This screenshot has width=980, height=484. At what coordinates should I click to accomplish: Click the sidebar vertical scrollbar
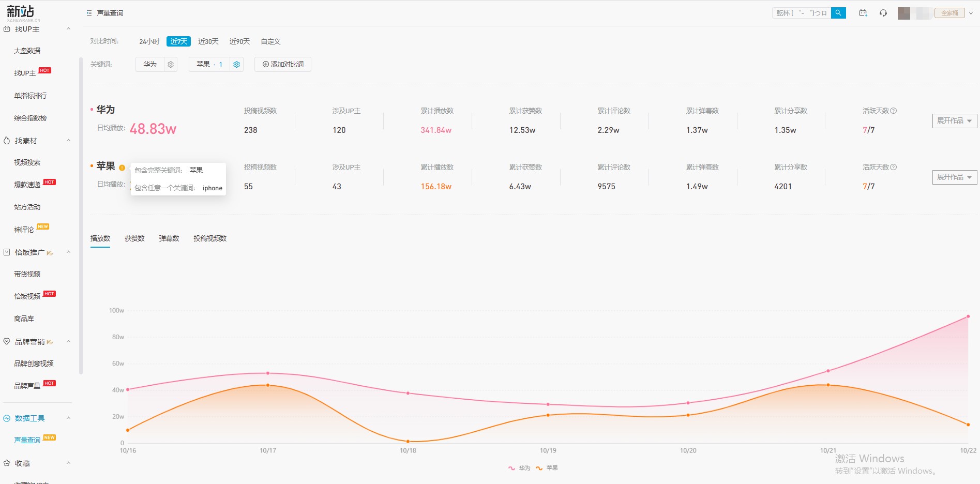(x=81, y=215)
